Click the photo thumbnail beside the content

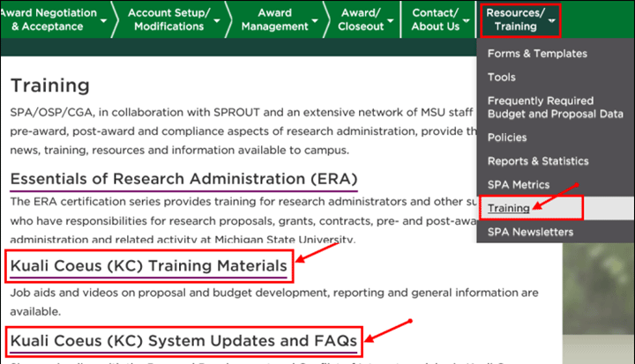point(599,303)
